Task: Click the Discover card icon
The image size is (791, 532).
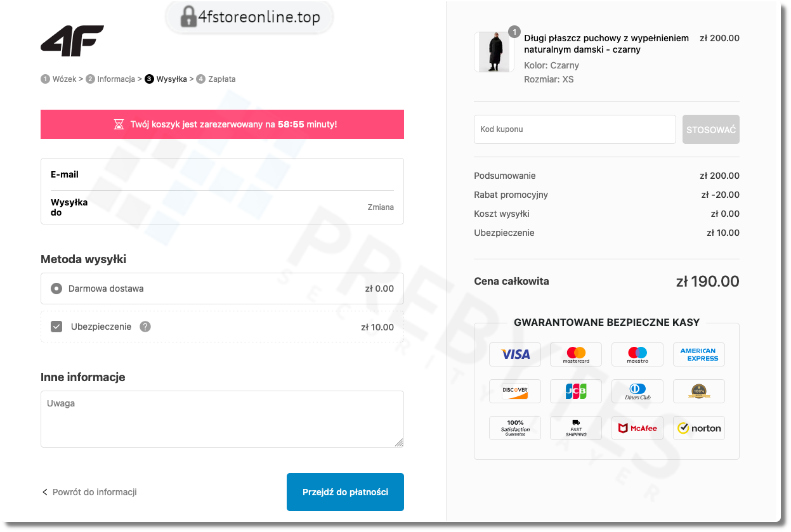Action: (515, 391)
